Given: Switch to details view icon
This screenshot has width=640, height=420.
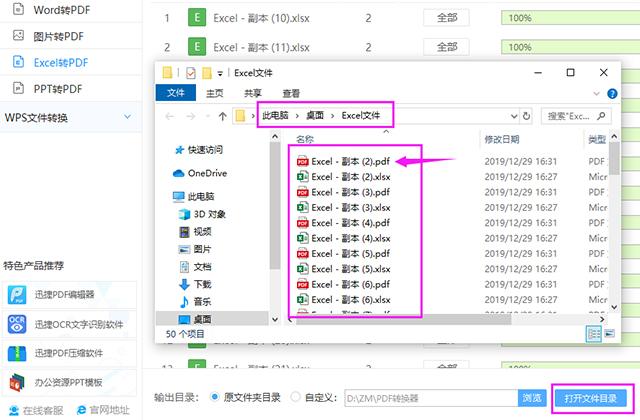Looking at the screenshot, I should (x=594, y=334).
